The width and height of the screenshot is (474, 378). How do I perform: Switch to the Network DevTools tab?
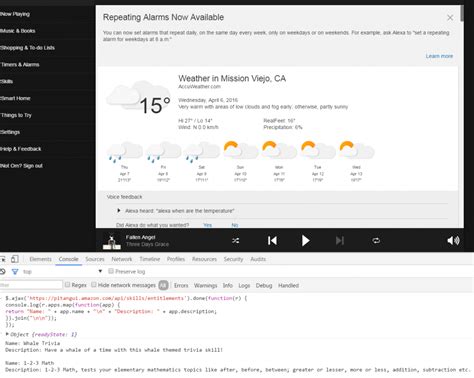122,259
